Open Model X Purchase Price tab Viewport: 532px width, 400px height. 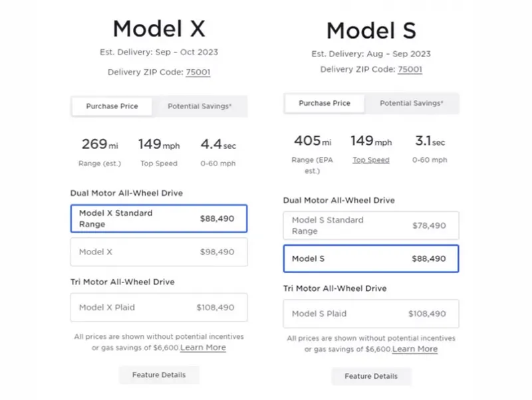coord(112,106)
